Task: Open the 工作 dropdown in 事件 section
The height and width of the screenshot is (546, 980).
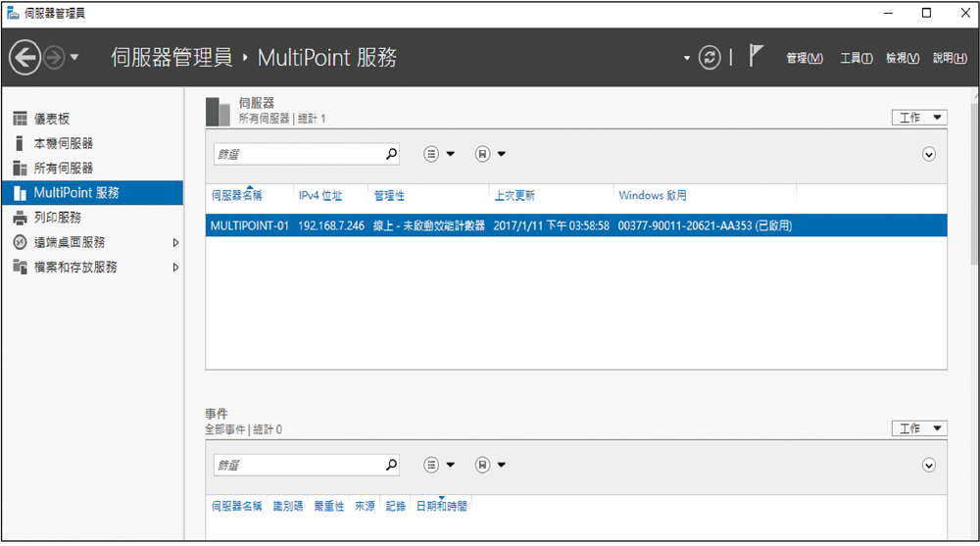Action: coord(919,428)
